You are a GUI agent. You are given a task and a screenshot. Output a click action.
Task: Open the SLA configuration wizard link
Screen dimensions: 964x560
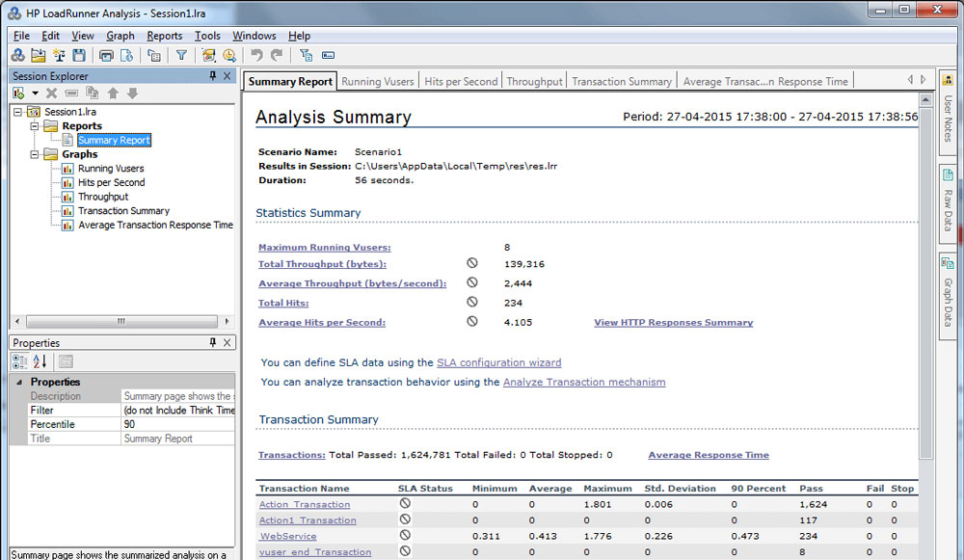(x=498, y=362)
